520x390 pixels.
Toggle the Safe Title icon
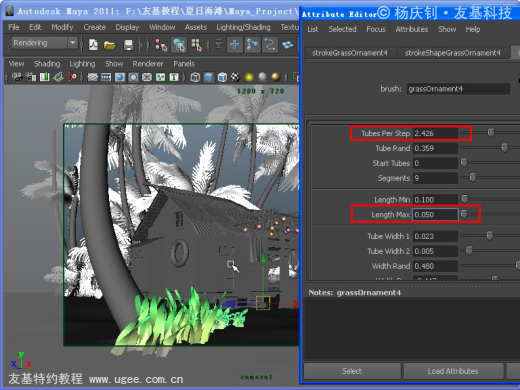coord(174,77)
